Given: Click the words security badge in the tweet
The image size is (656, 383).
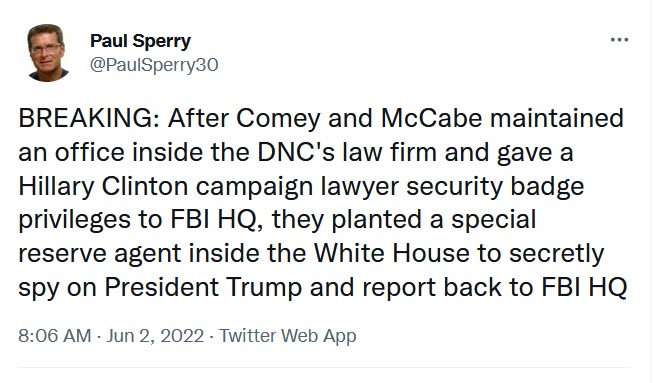Looking at the screenshot, I should [x=495, y=186].
